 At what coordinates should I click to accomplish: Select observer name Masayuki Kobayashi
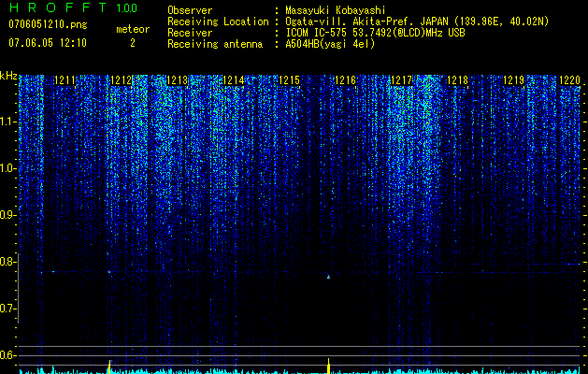click(336, 10)
